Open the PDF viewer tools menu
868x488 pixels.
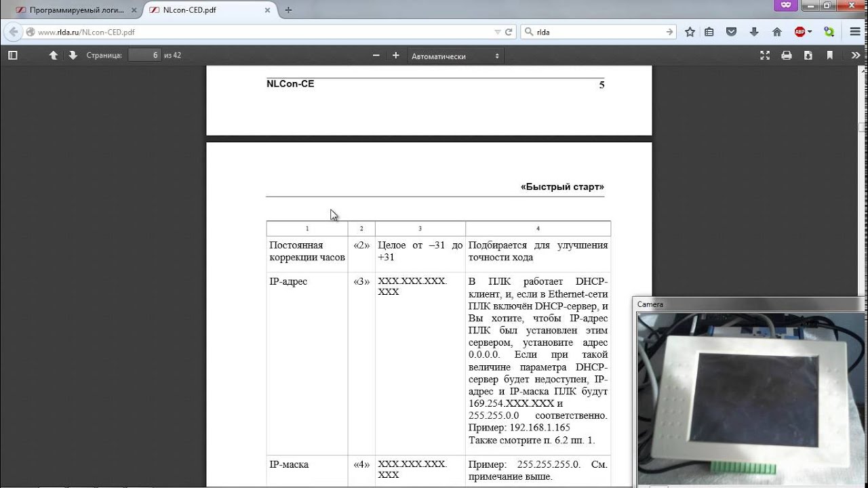[856, 56]
